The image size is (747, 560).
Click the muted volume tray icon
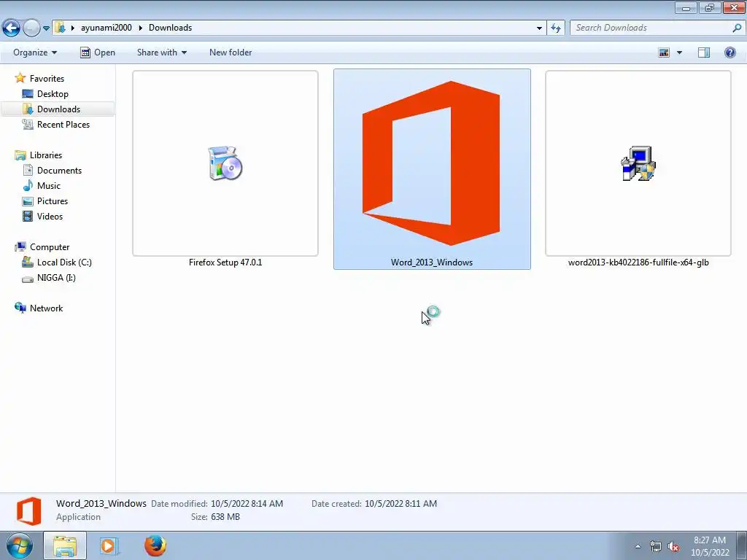point(673,546)
